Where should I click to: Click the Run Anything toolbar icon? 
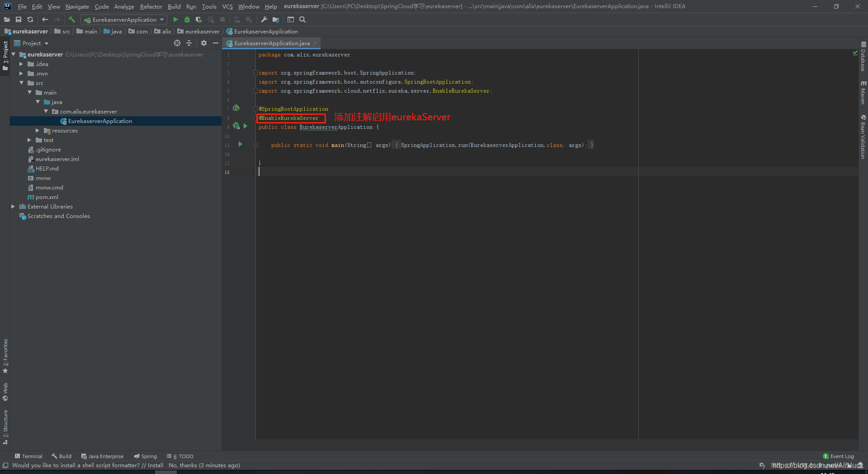point(291,19)
